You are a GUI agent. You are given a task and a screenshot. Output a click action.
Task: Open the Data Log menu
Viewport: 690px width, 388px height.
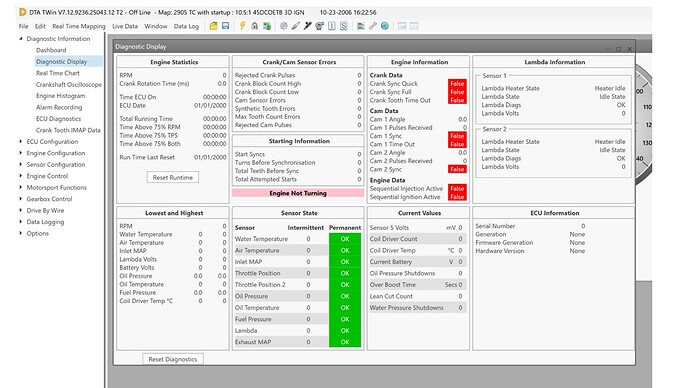(186, 26)
